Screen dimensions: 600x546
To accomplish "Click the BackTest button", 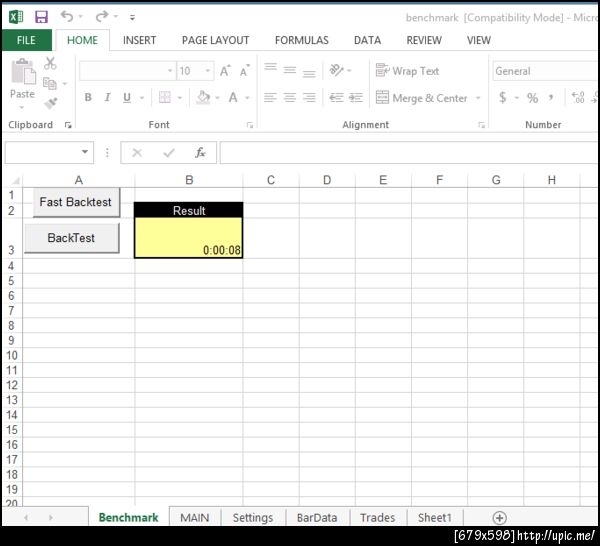I will point(72,238).
